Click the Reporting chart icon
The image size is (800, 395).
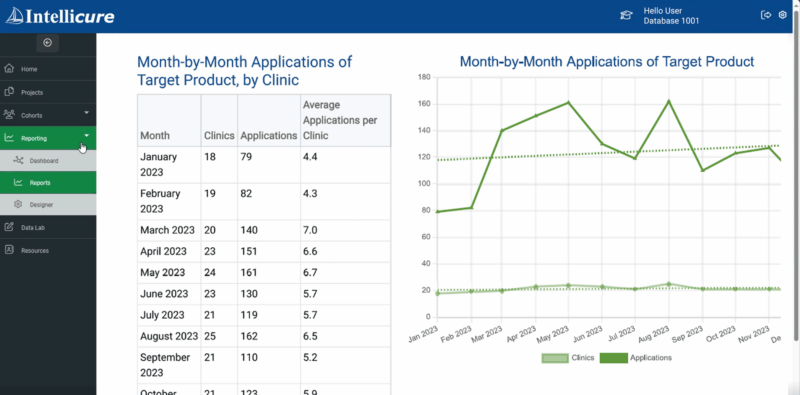[9, 138]
